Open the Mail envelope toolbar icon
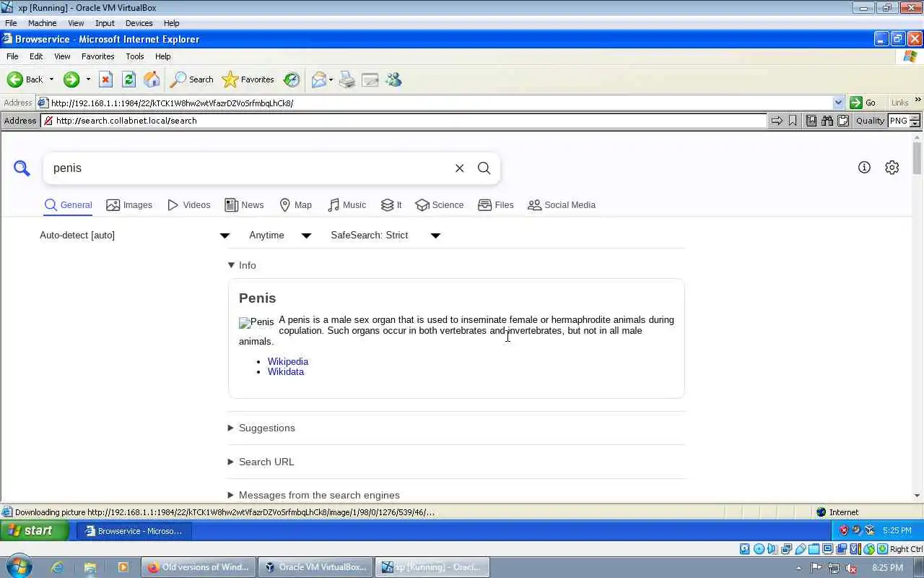 318,79
